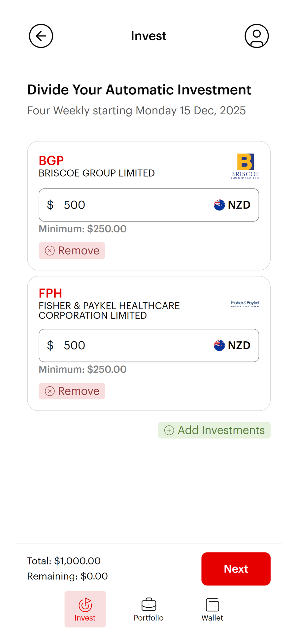The image size is (297, 644).
Task: Click the back arrow icon
Action: [41, 36]
